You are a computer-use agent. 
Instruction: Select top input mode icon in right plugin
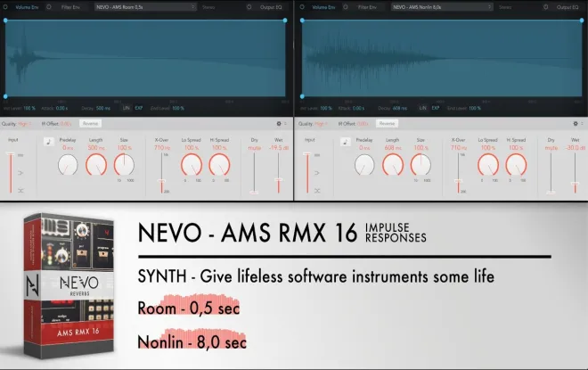point(317,155)
